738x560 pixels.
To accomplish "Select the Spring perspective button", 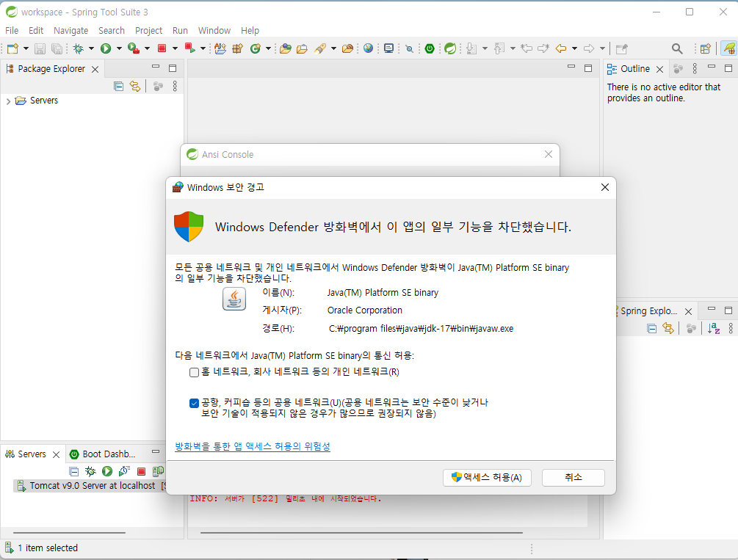I will pos(729,48).
